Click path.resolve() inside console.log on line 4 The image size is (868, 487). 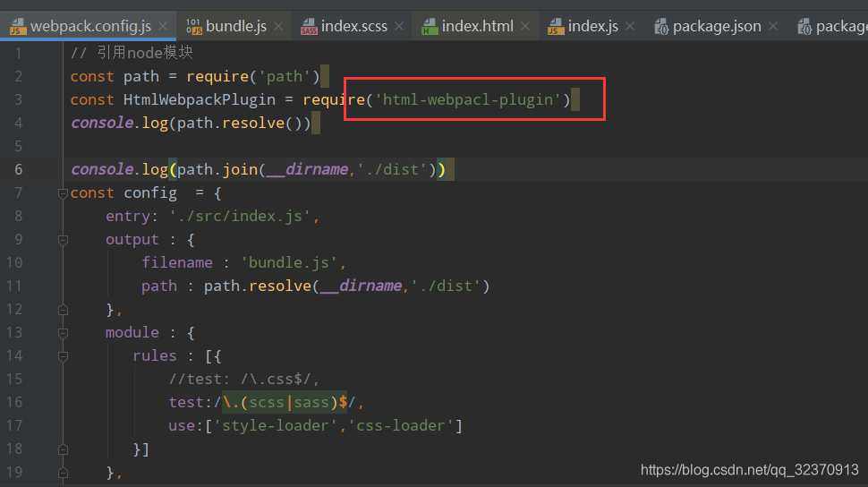(243, 123)
